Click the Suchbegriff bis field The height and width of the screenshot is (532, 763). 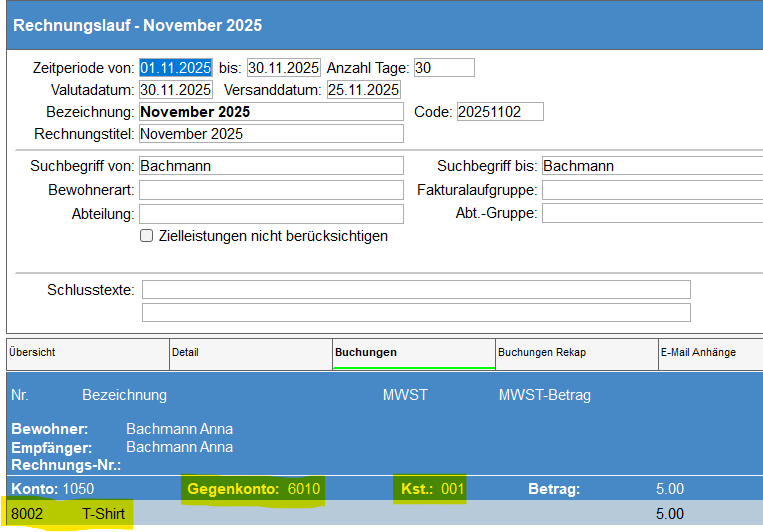pos(650,166)
